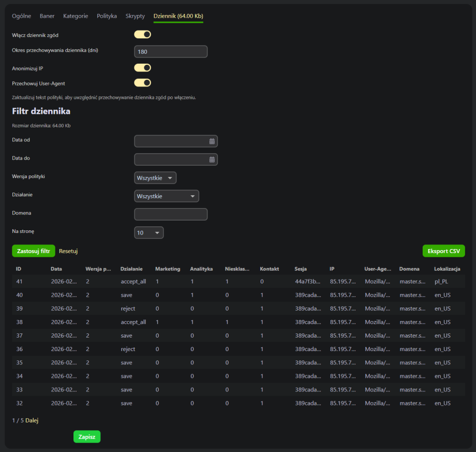Viewport: 476px width, 452px height.
Task: Disable the Anonimizuj IP switch
Action: [142, 68]
